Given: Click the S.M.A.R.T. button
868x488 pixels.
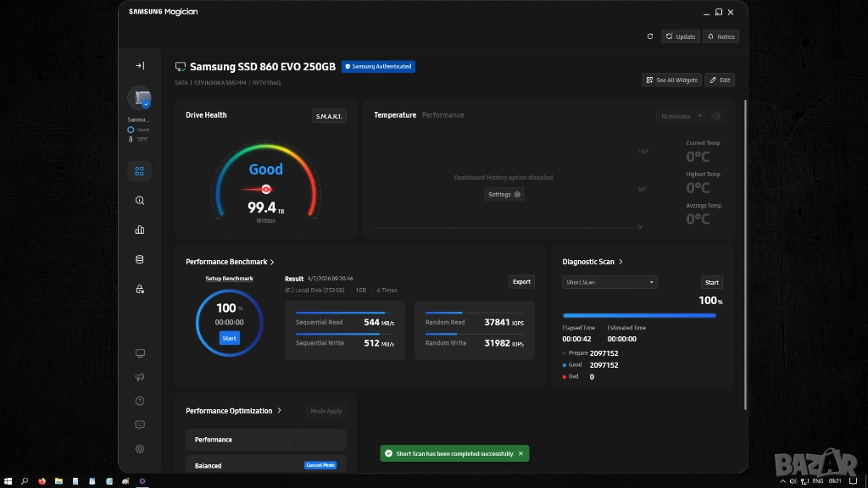Looking at the screenshot, I should (x=329, y=116).
